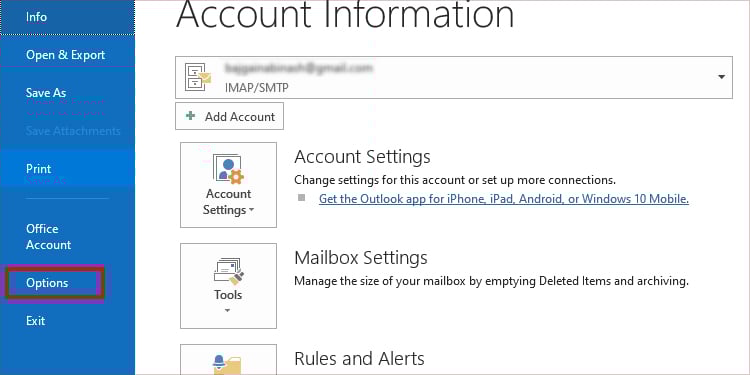750x375 pixels.
Task: Click Exit to close Outlook
Action: [x=67, y=320]
